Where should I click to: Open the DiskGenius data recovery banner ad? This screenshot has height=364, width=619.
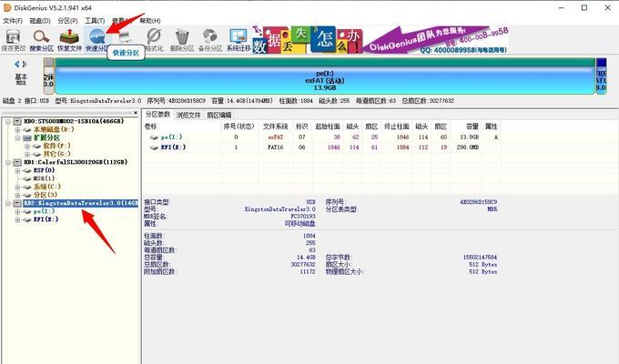point(381,40)
